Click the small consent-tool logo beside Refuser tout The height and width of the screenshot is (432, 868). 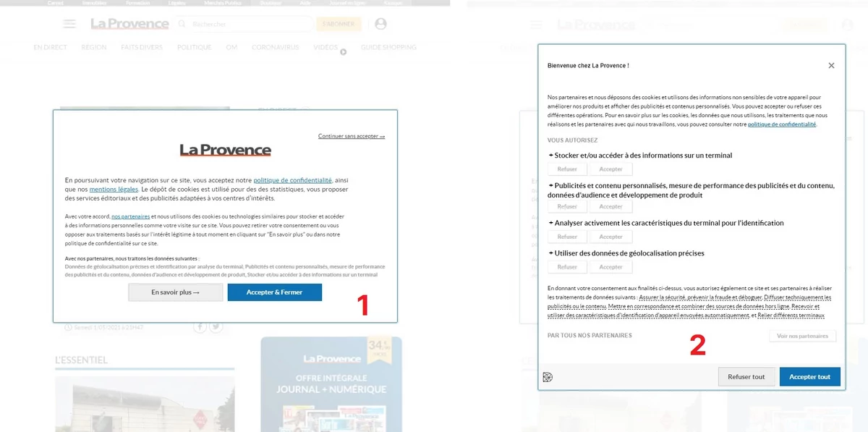click(x=548, y=377)
